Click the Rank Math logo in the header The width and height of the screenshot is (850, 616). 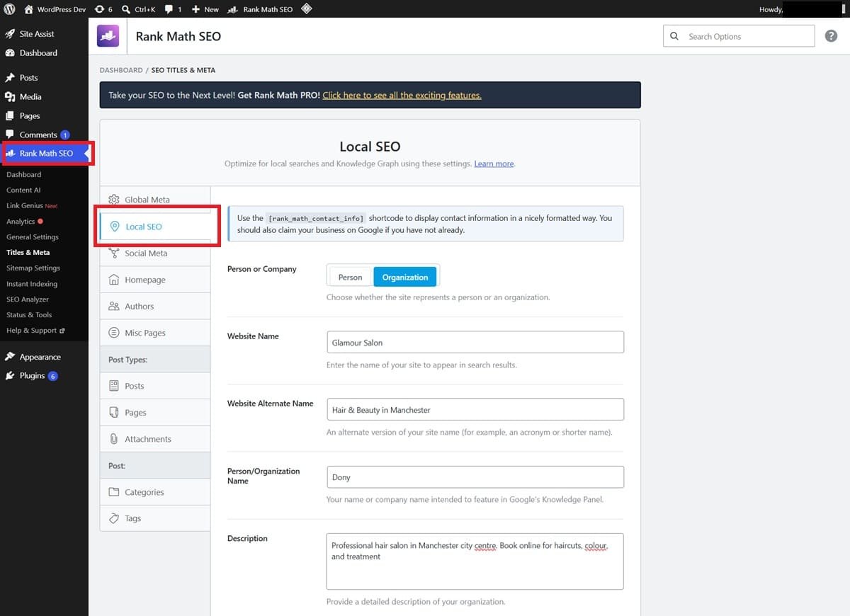click(x=108, y=36)
